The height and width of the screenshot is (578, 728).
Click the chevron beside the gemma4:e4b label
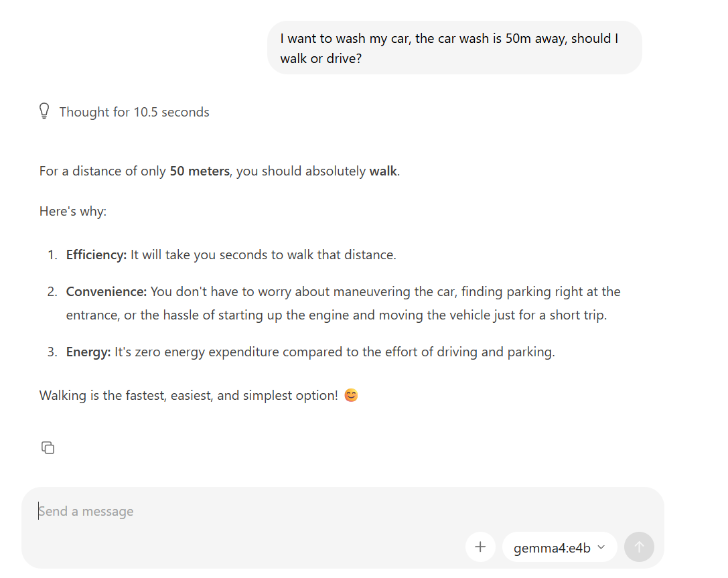click(601, 547)
